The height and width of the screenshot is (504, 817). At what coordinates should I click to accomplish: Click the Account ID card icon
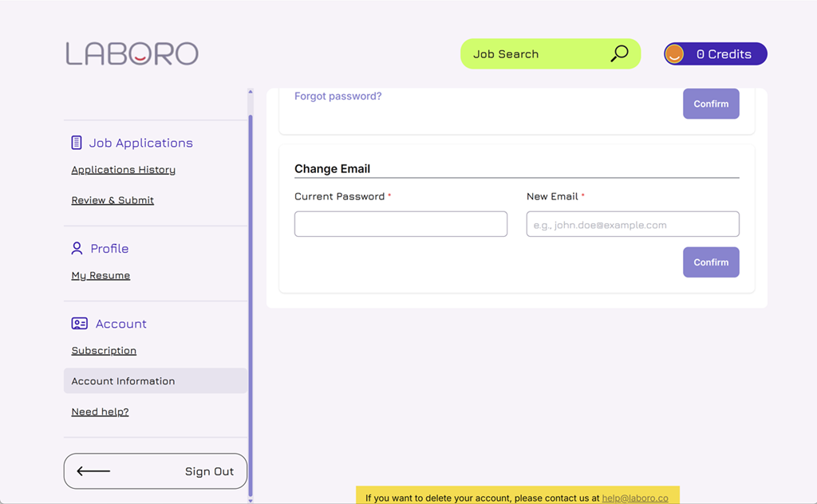[79, 324]
